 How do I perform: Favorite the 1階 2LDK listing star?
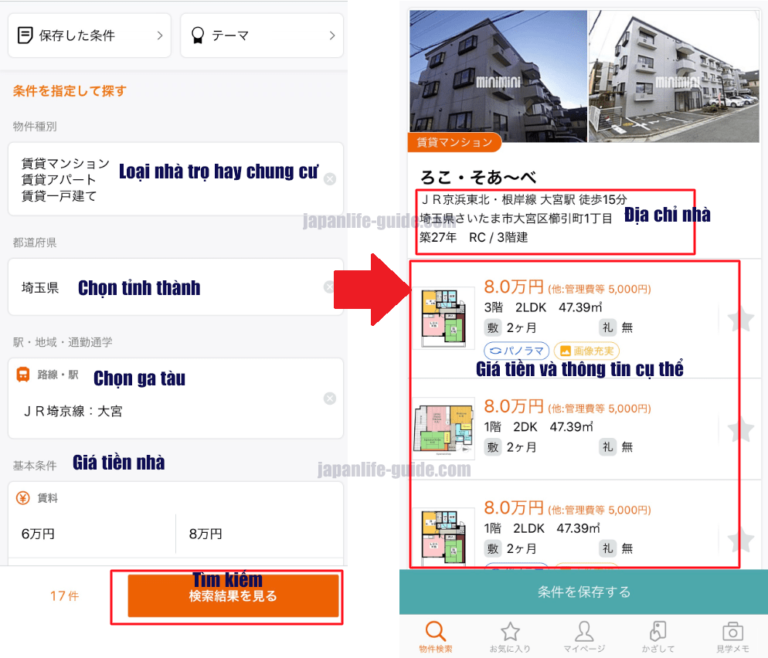(741, 540)
